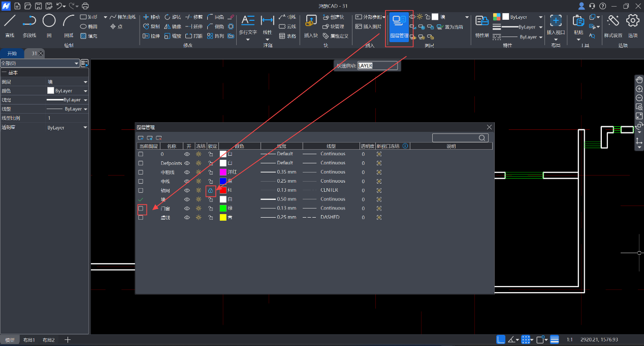Click the 插入块 insert block icon

pos(310,25)
